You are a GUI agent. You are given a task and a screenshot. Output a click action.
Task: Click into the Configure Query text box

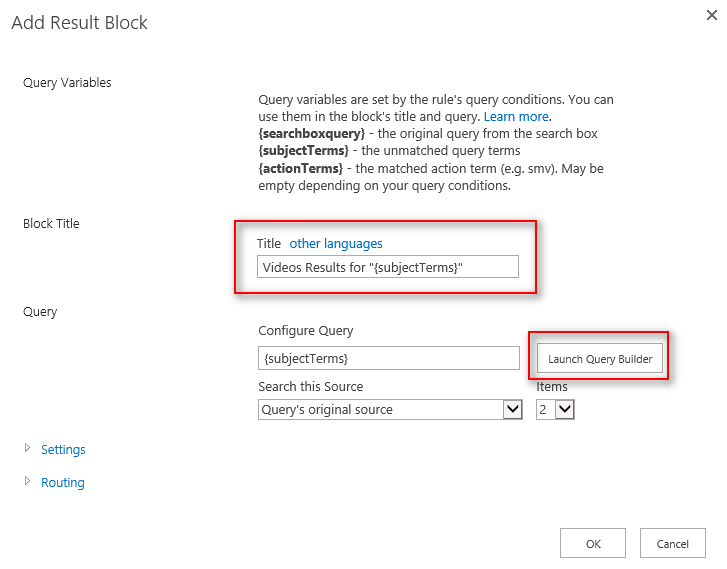point(388,358)
